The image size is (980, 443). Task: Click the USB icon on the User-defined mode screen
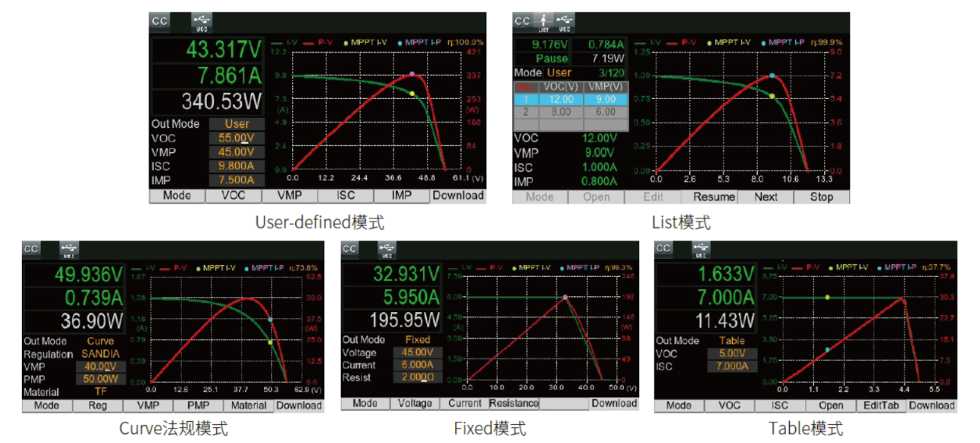coord(202,21)
